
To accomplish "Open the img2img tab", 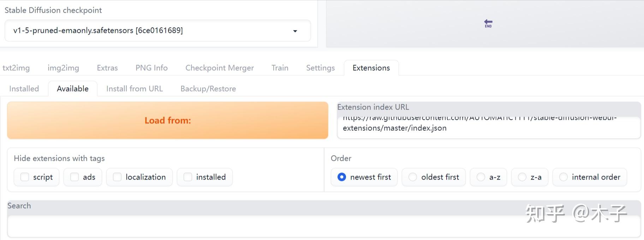I will 63,68.
